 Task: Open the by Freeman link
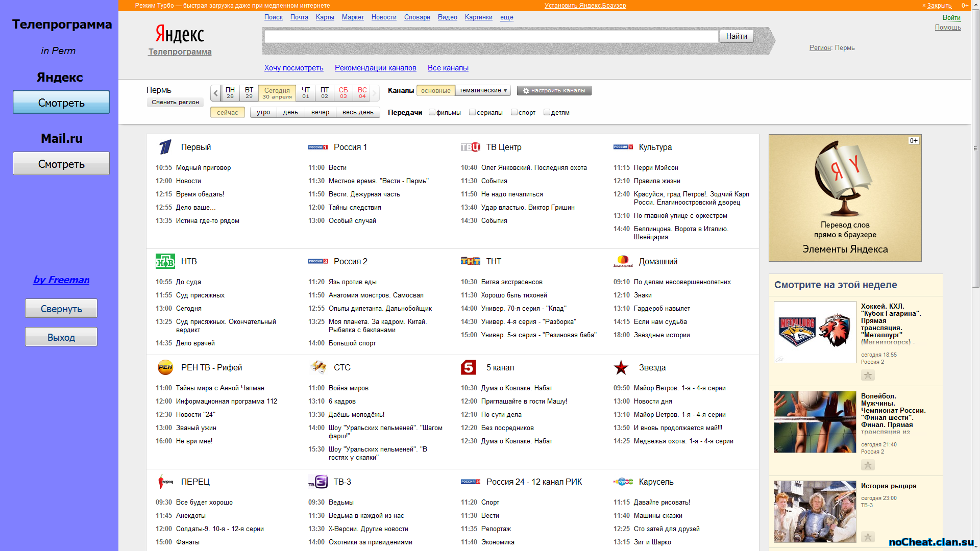pos(61,280)
